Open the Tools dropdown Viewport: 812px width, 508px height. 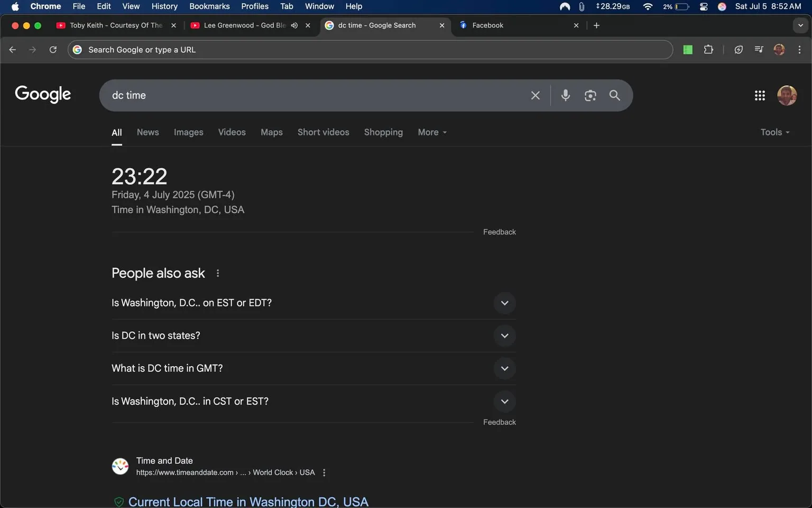tap(773, 132)
